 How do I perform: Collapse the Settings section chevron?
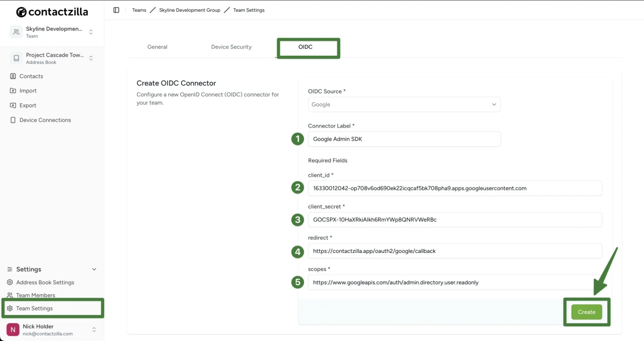point(94,269)
